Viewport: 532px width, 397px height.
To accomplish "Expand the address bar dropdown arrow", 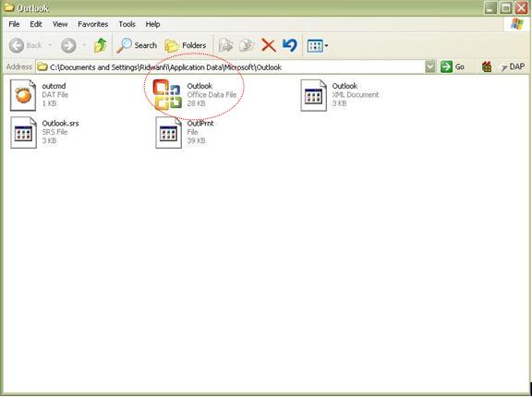I will pos(430,66).
